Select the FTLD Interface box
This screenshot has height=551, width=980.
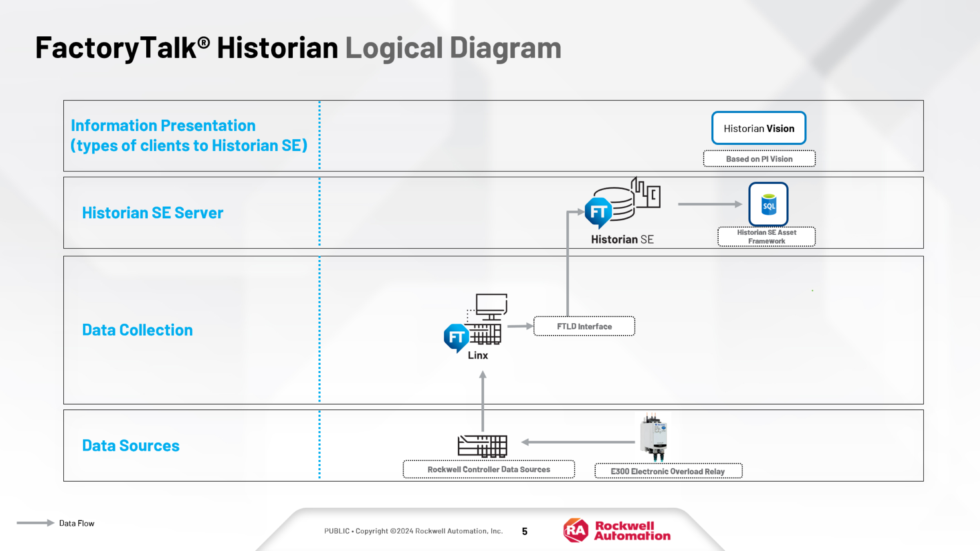[x=584, y=326]
